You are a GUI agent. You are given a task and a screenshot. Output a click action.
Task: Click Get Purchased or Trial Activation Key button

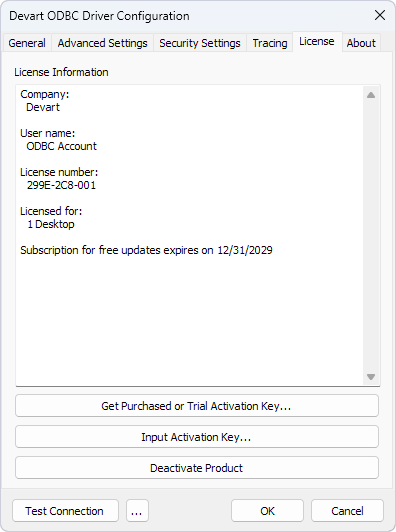(x=197, y=406)
